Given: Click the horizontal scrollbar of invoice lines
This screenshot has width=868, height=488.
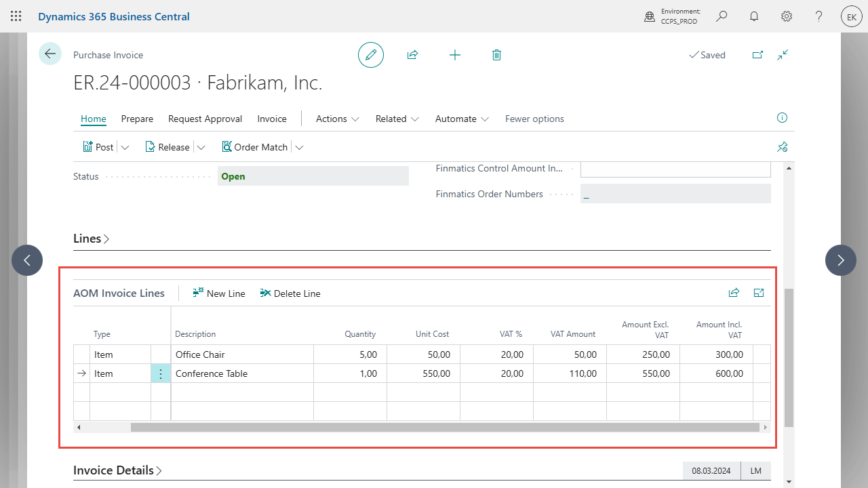Looking at the screenshot, I should [445, 427].
